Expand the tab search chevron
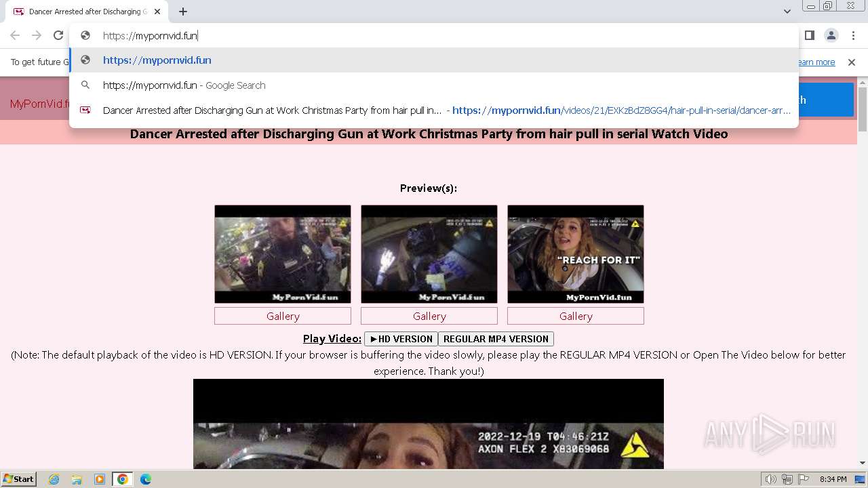This screenshot has height=488, width=868. pyautogui.click(x=787, y=12)
